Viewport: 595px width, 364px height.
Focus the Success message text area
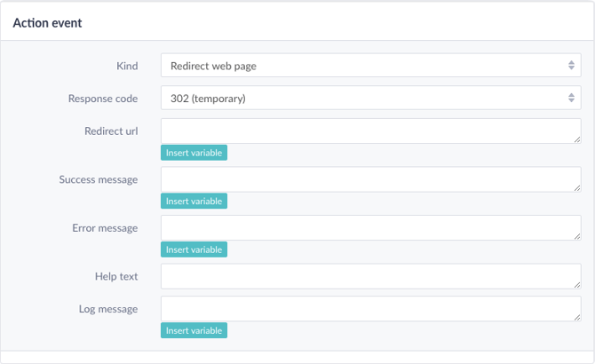click(x=370, y=179)
